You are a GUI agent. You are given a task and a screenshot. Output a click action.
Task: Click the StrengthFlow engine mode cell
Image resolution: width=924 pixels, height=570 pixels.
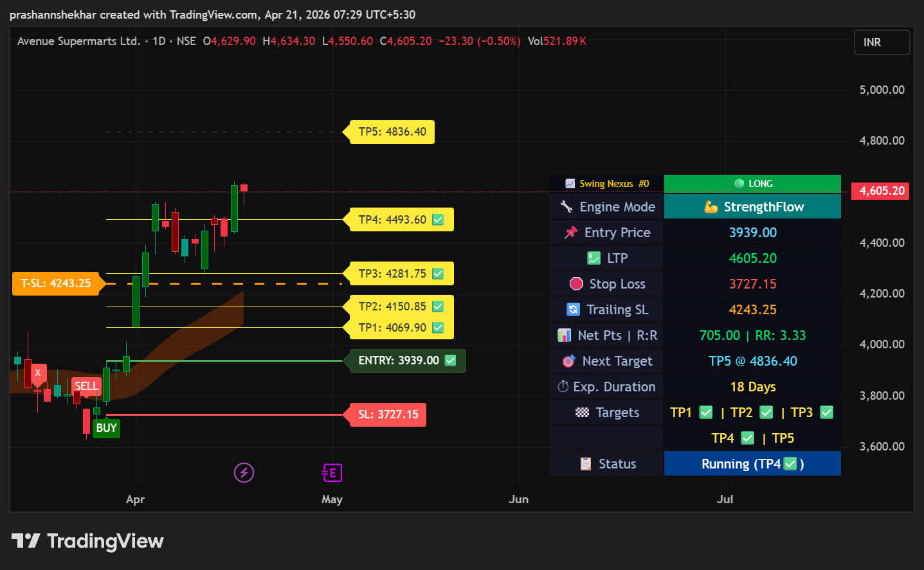click(752, 207)
